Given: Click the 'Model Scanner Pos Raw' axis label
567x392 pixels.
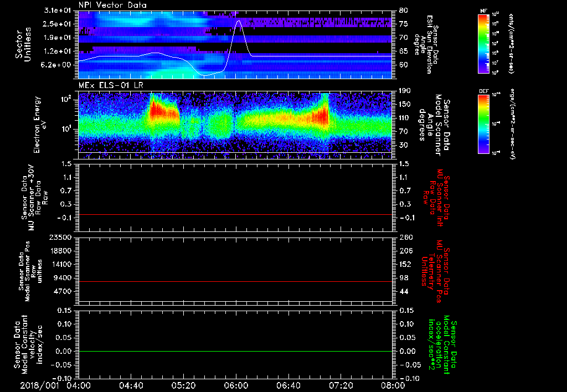Looking at the screenshot, I should tap(30, 271).
